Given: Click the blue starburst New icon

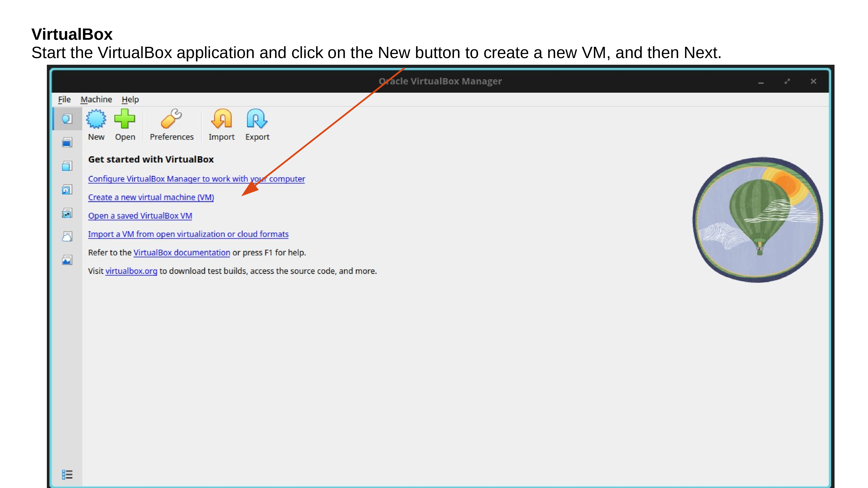Looking at the screenshot, I should (96, 119).
